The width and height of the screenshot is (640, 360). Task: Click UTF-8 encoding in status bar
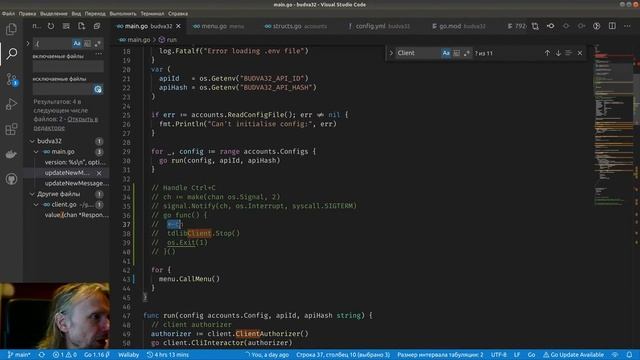(x=499, y=355)
